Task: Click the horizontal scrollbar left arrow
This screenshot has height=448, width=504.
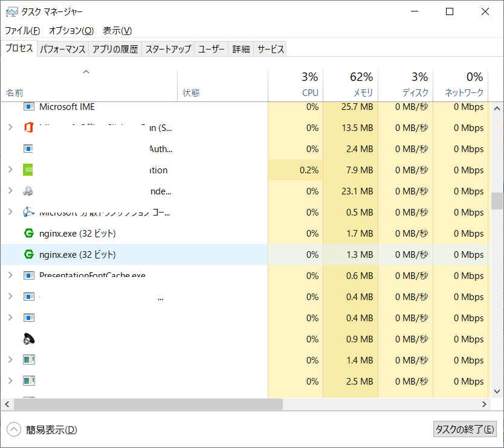Action: click(x=7, y=404)
